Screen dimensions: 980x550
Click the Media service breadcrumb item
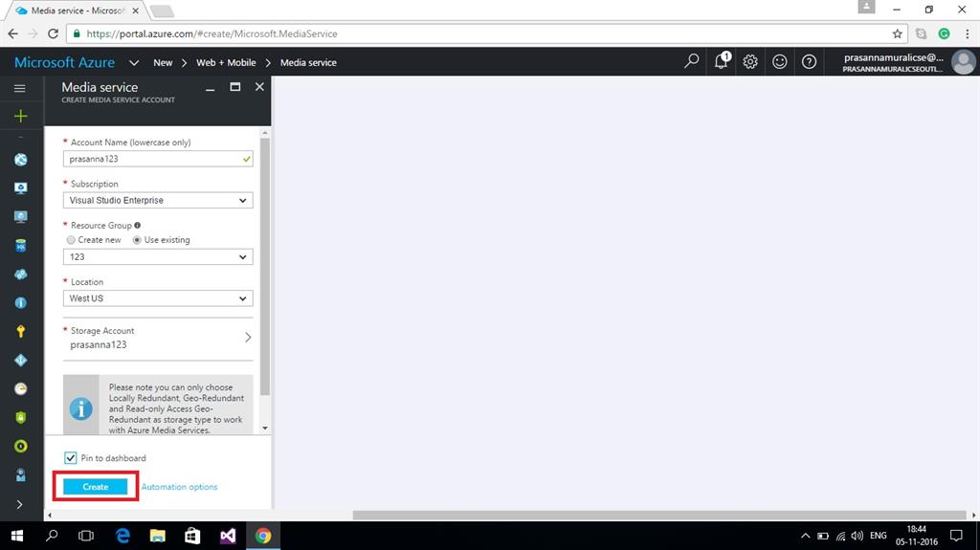(x=308, y=62)
